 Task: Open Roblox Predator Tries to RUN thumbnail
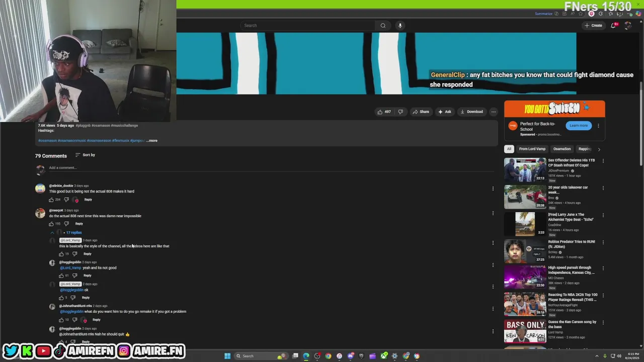click(x=525, y=251)
